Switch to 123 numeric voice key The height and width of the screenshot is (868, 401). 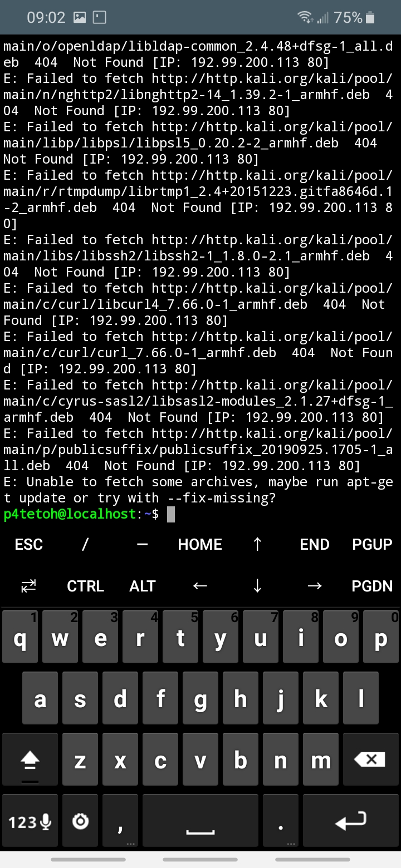click(30, 821)
